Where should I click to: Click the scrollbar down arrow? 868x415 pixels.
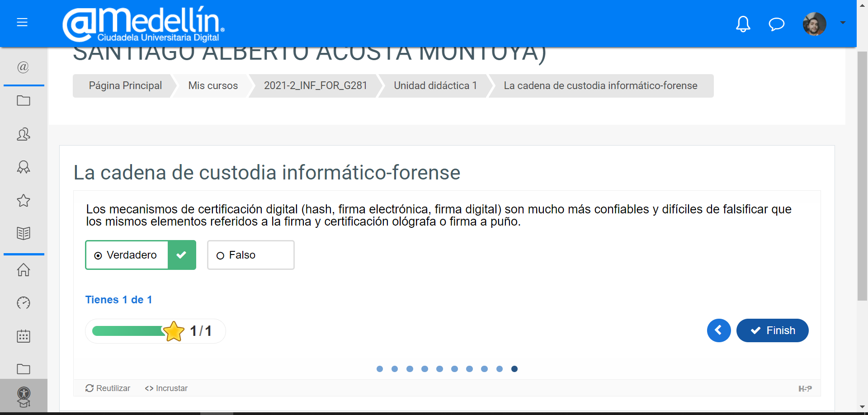click(862, 407)
